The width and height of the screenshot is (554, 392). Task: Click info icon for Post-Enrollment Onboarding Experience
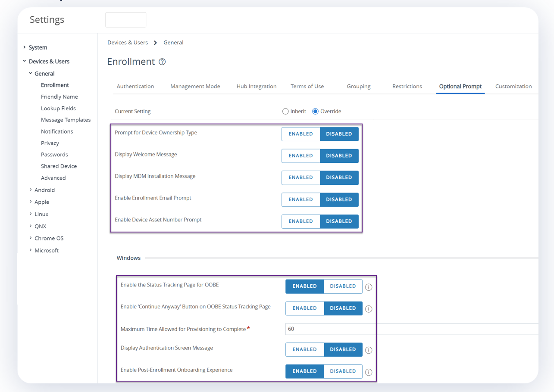coord(369,372)
